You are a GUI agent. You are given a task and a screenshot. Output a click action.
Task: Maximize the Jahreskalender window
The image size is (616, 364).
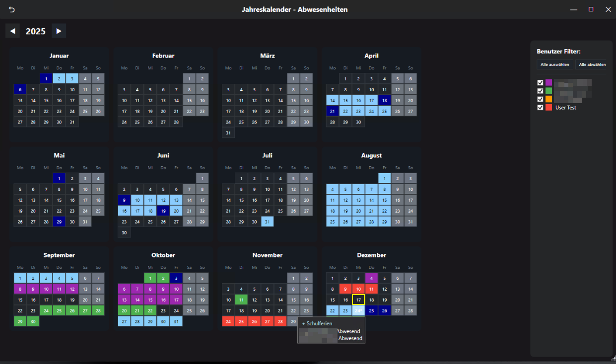591,9
